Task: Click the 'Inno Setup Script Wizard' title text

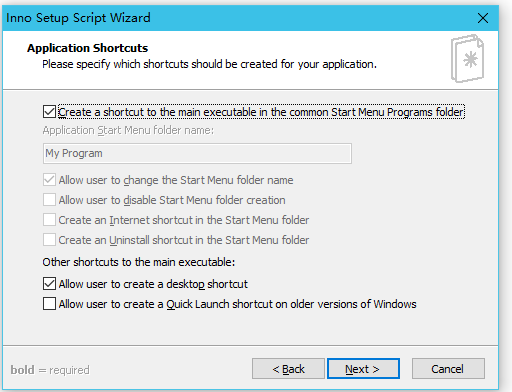Action: [x=78, y=18]
